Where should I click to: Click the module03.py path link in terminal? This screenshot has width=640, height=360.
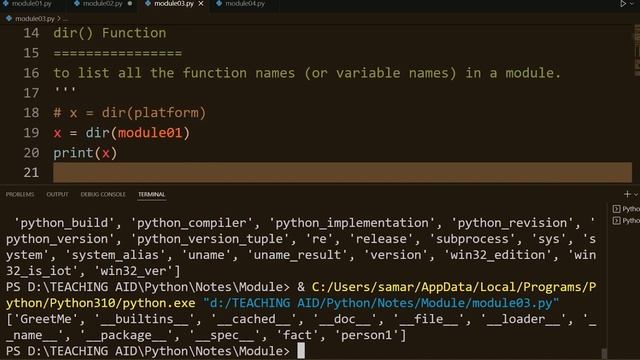coord(381,303)
